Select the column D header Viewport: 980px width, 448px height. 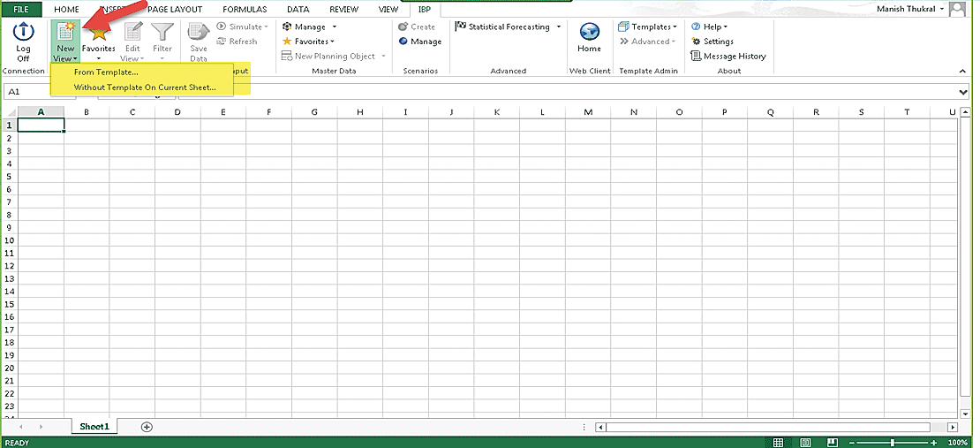[x=177, y=112]
